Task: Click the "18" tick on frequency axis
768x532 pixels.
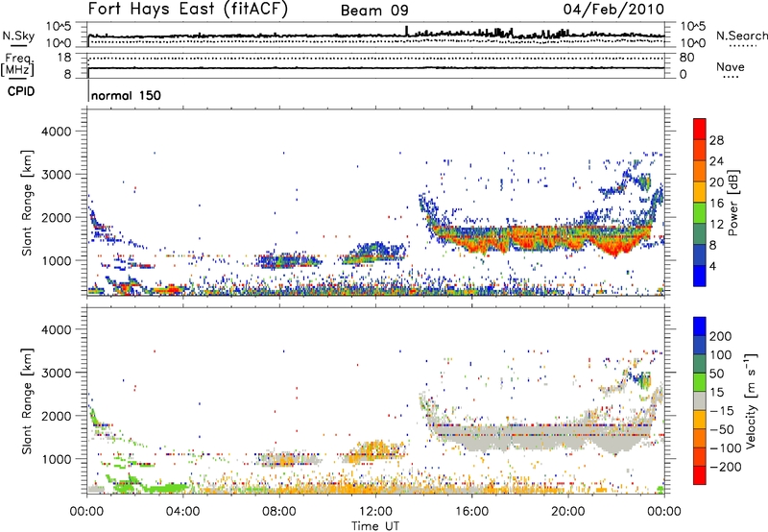Action: pos(63,58)
